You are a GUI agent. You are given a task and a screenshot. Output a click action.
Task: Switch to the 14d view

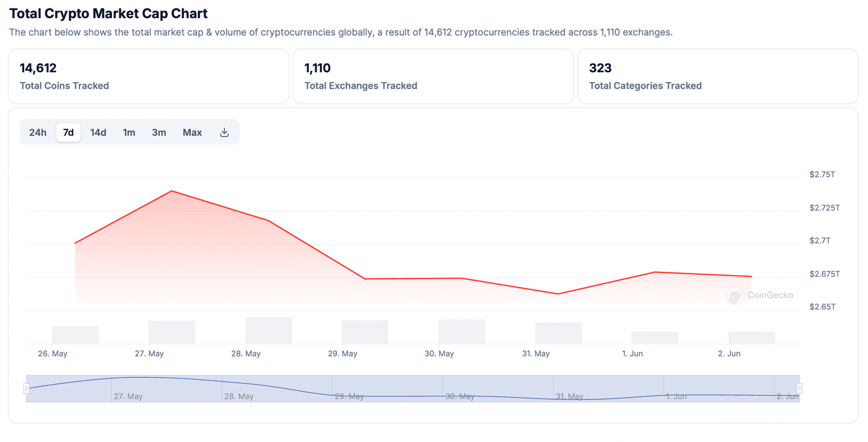98,132
